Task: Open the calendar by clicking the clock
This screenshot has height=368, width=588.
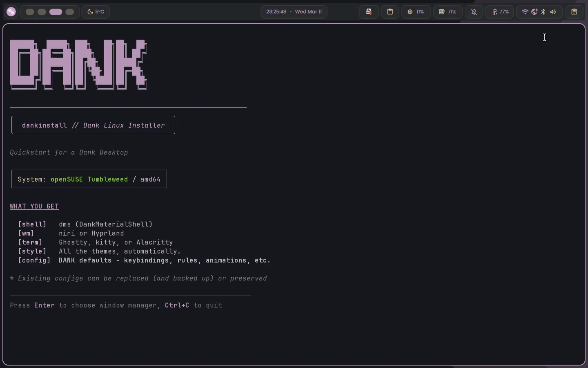Action: tap(294, 11)
